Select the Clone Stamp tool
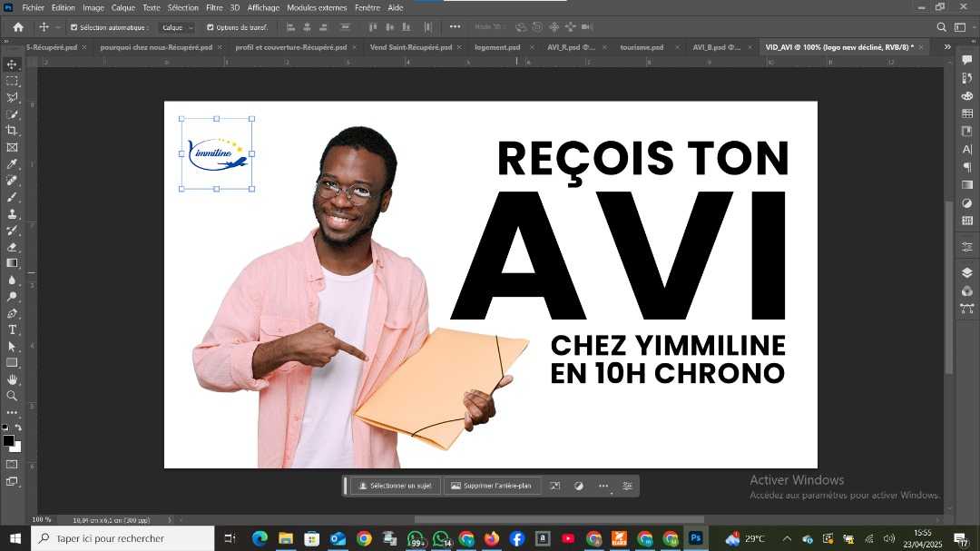Image resolution: width=980 pixels, height=551 pixels. 12,214
